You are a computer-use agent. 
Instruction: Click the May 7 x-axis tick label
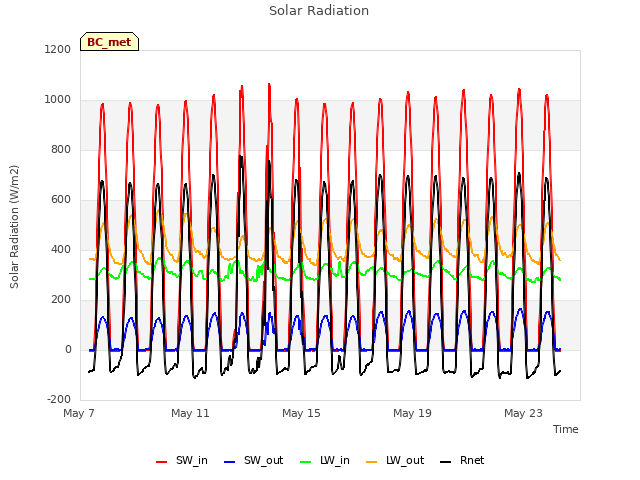point(79,413)
